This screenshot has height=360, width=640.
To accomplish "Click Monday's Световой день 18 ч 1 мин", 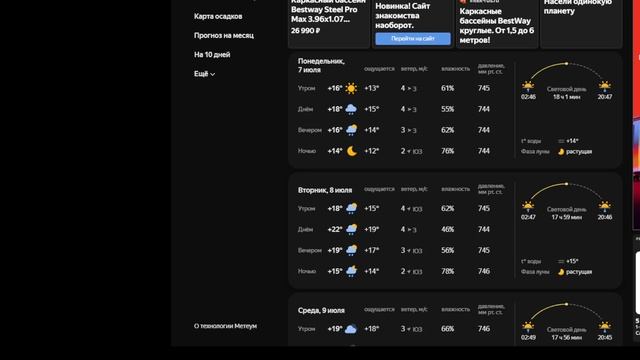I will 567,93.
